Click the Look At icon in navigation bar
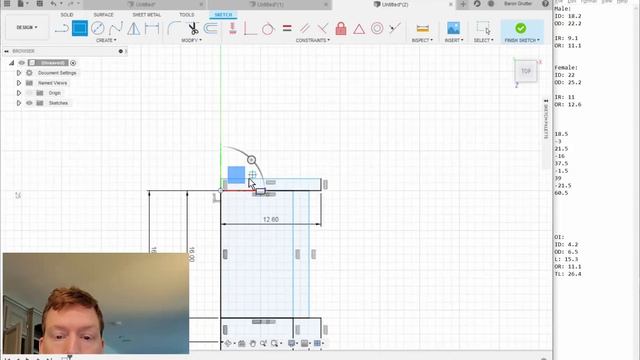 [242, 344]
